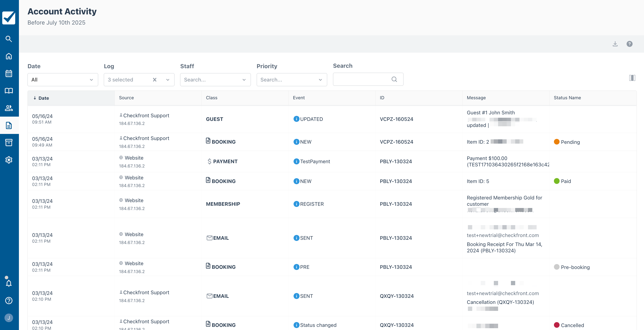
Task: Click ID PBLY-130324 in the PAYMENT row
Action: point(396,161)
